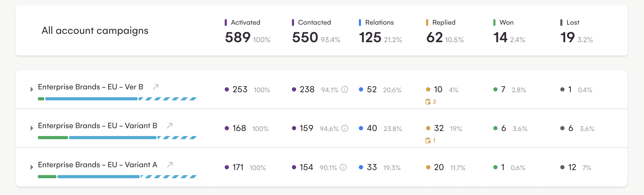The width and height of the screenshot is (644, 195).
Task: Click info icon next to 94.1% contacted
Action: click(x=345, y=90)
